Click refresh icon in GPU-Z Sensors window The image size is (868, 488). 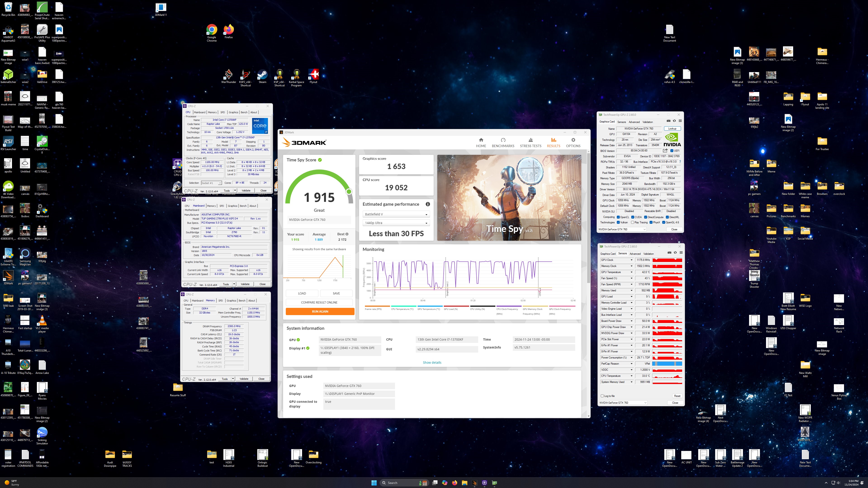click(675, 252)
